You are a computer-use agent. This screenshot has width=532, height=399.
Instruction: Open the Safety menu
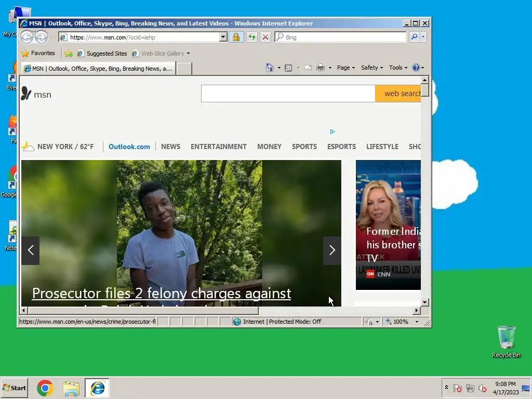tap(372, 68)
